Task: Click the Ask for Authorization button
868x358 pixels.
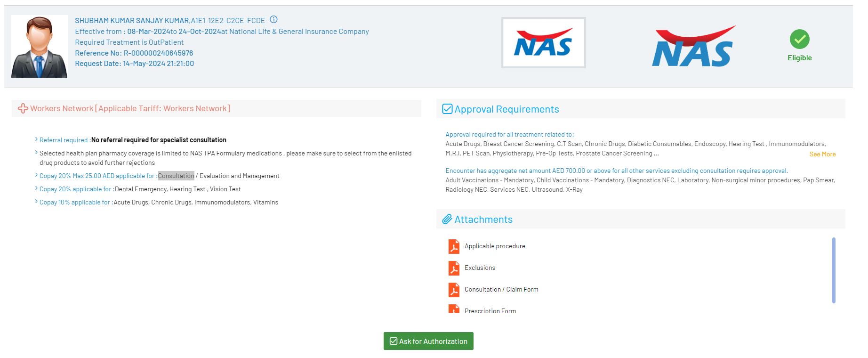Action: click(428, 341)
